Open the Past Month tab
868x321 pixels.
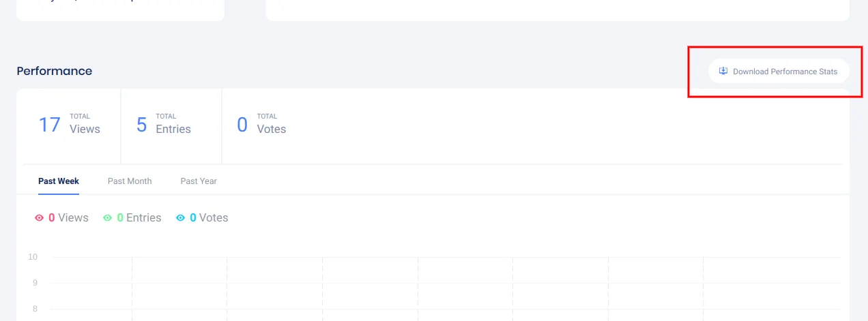coord(130,181)
